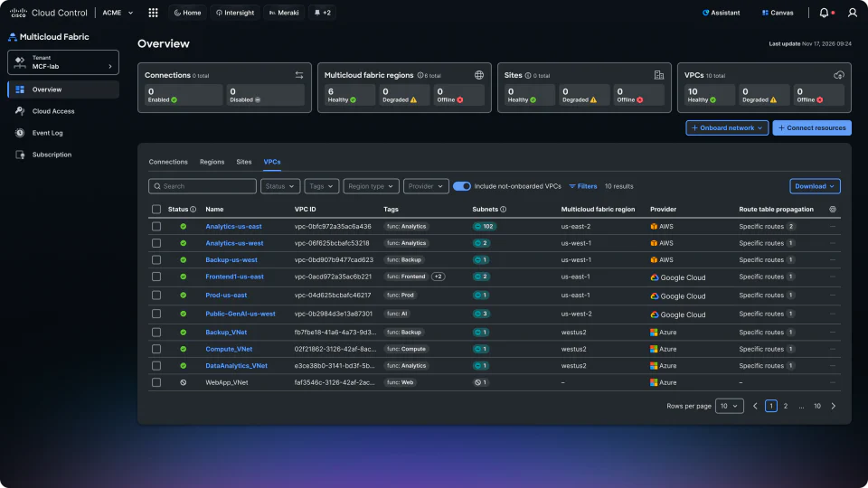Click row actions menu for WebApp_VNet
868x488 pixels.
point(833,382)
